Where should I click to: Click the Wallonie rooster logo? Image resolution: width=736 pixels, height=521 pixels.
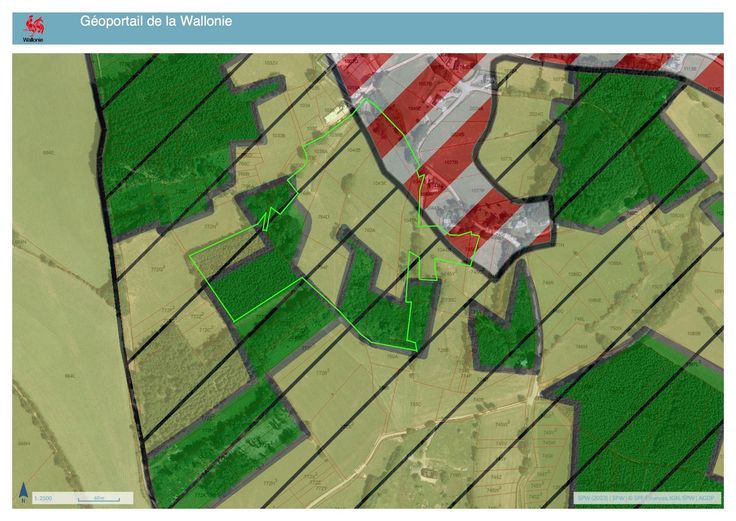point(35,27)
